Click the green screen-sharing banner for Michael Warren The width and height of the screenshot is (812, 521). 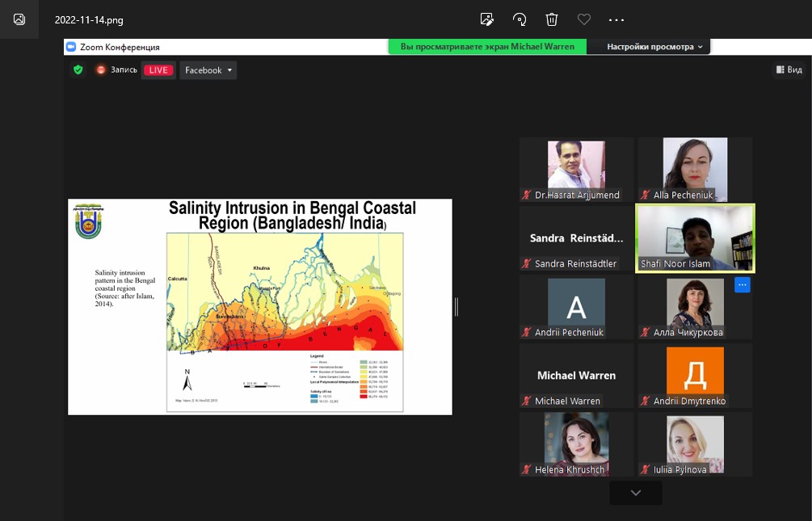(487, 47)
